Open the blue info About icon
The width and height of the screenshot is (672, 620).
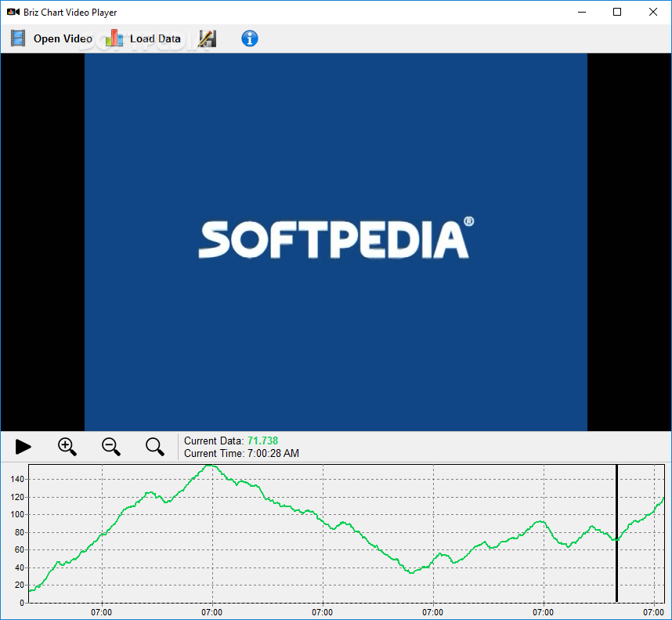[x=249, y=38]
